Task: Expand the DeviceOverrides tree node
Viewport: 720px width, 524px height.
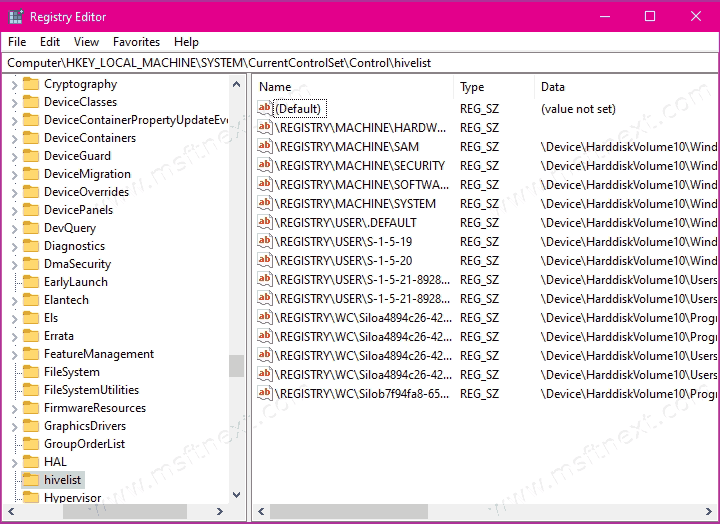Action: [x=14, y=193]
